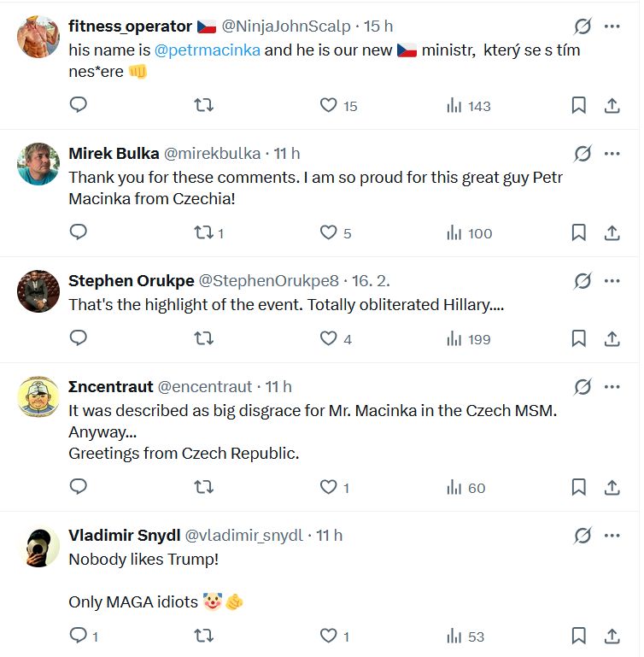The height and width of the screenshot is (657, 644).
Task: Click the @petrmacinka mention link
Action: [208, 50]
